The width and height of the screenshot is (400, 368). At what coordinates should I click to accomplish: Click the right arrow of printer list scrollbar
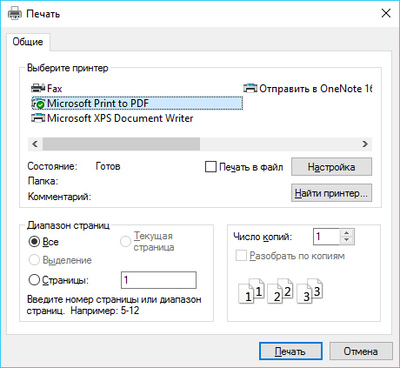click(365, 144)
